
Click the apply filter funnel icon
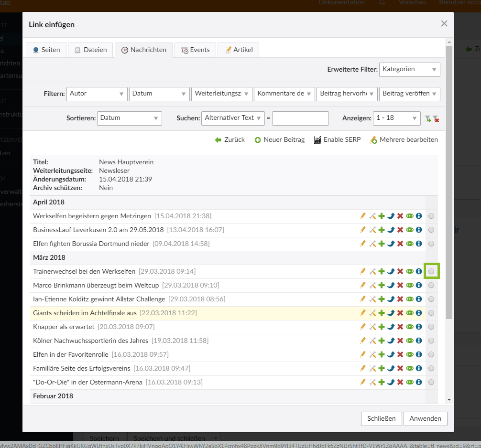point(428,118)
